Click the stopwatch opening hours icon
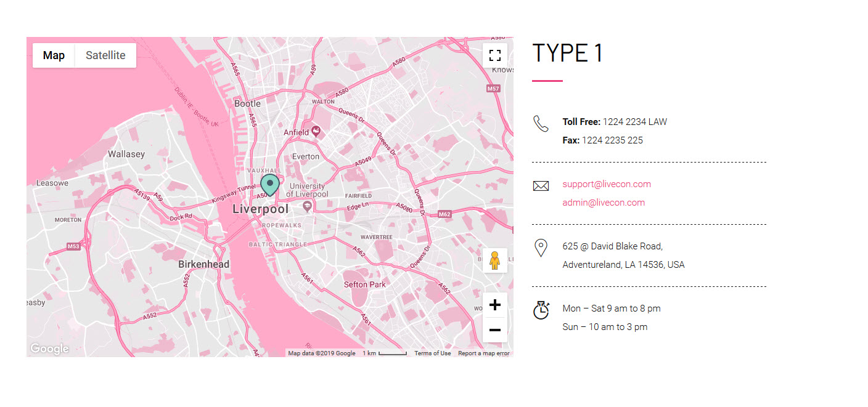The width and height of the screenshot is (868, 407). pos(541,310)
